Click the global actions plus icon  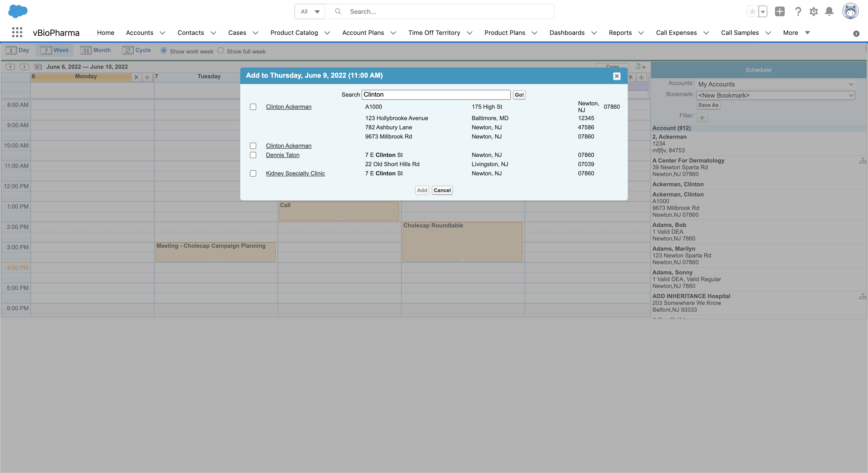point(779,11)
